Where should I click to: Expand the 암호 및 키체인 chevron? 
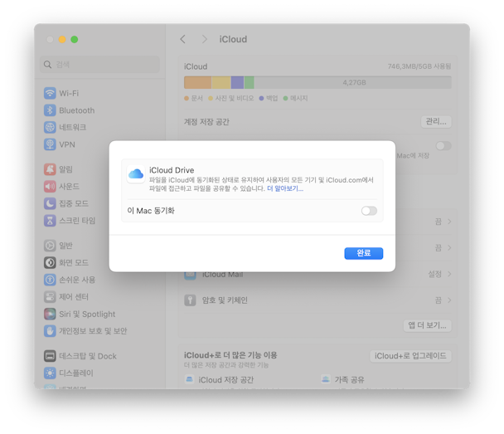click(449, 300)
